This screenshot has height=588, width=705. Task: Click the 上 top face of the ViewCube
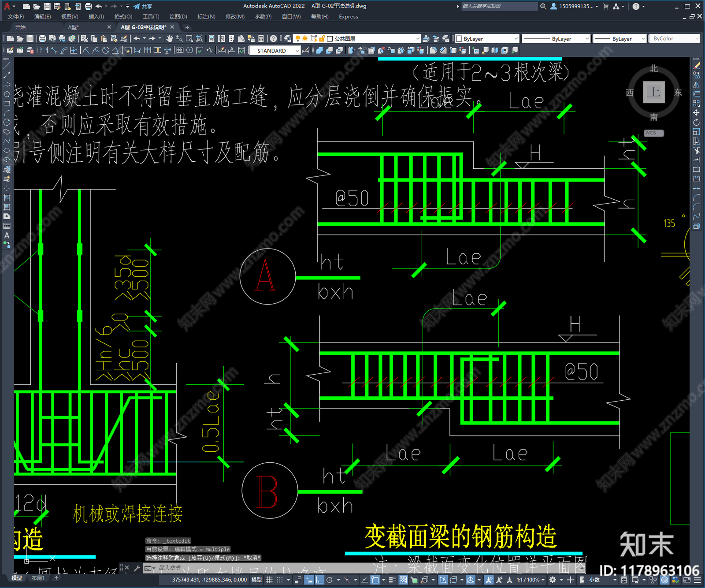pyautogui.click(x=654, y=92)
